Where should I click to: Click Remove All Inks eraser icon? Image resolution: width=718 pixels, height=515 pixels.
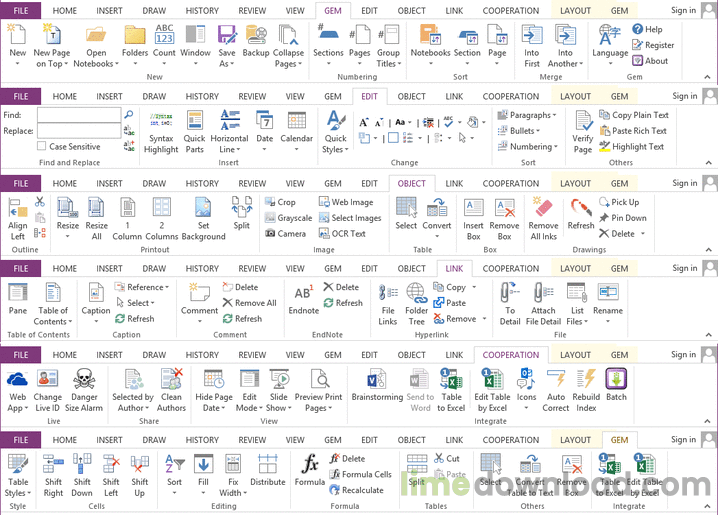[x=543, y=207]
